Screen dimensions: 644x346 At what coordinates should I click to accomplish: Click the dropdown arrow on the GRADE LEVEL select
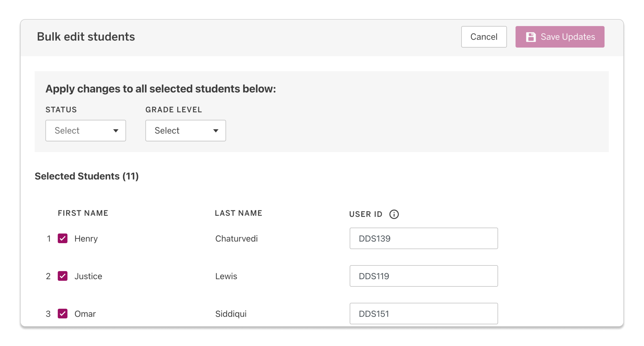pos(216,131)
